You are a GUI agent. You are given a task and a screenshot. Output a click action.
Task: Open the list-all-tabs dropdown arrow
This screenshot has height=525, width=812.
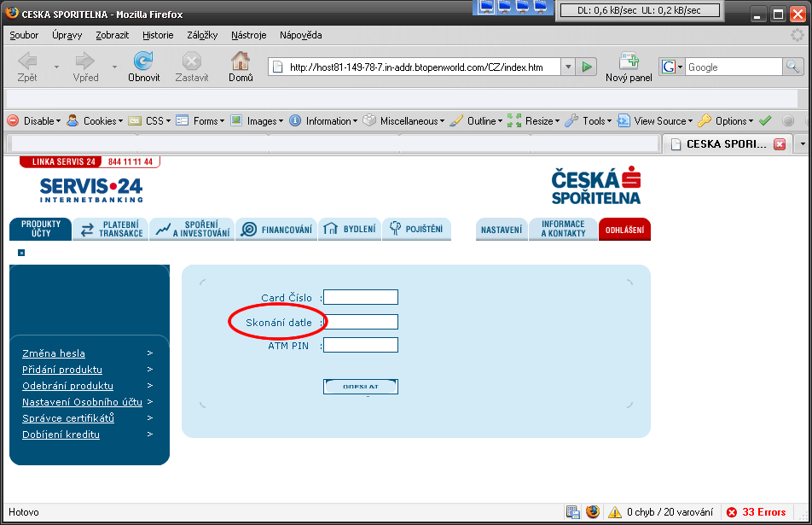point(803,144)
